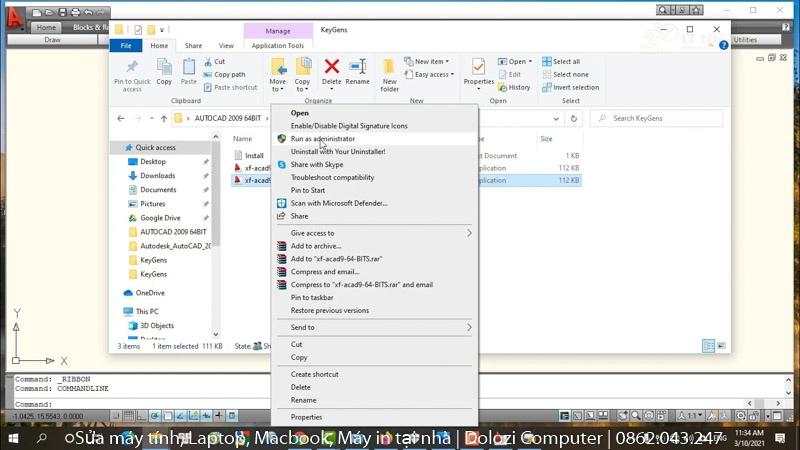Expand the address bar history dropdown
This screenshot has height=450, width=800.
(556, 118)
